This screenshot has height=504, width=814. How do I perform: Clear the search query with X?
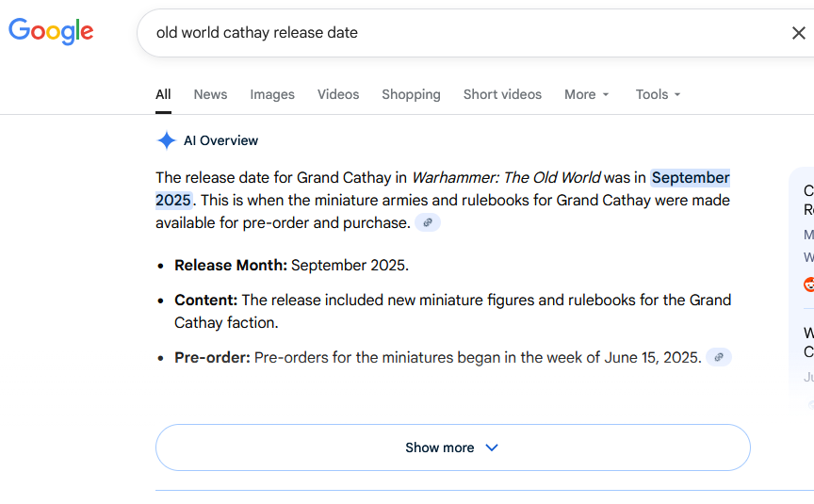[x=798, y=33]
